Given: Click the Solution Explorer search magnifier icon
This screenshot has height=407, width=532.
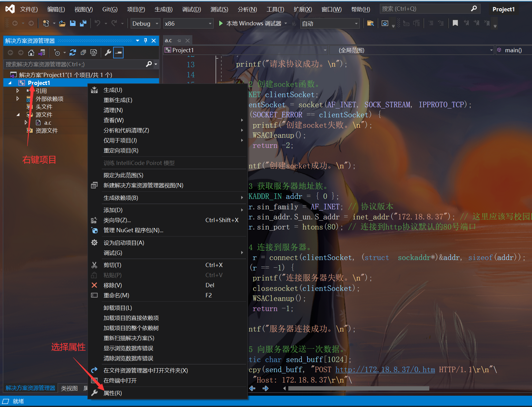Looking at the screenshot, I should coord(149,64).
